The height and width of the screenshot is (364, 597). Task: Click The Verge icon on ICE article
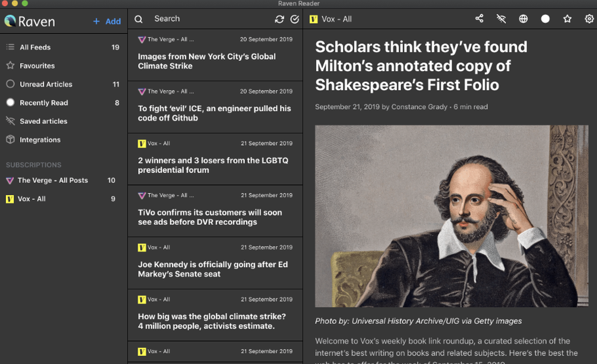tap(142, 92)
